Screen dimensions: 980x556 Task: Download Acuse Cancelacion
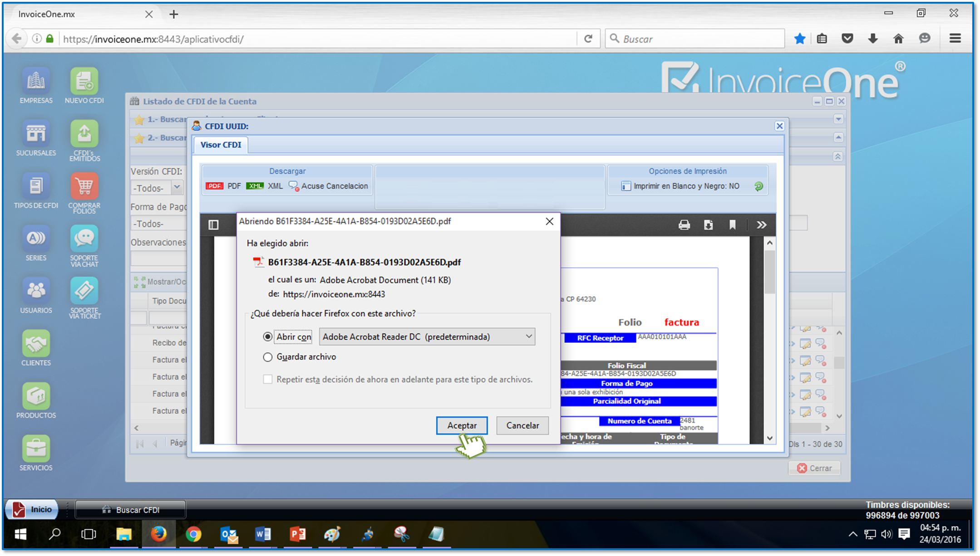coord(328,186)
